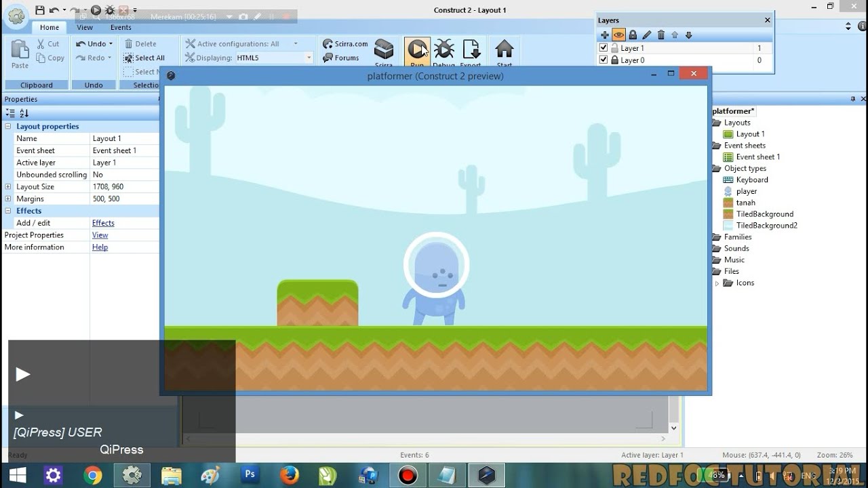Image resolution: width=868 pixels, height=488 pixels.
Task: Expand the Margins property
Action: [8, 199]
